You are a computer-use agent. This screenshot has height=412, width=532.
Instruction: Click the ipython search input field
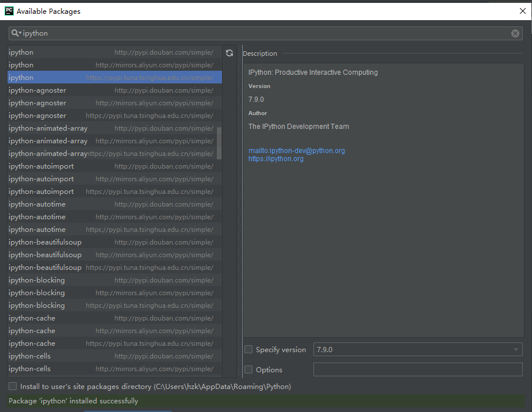265,33
